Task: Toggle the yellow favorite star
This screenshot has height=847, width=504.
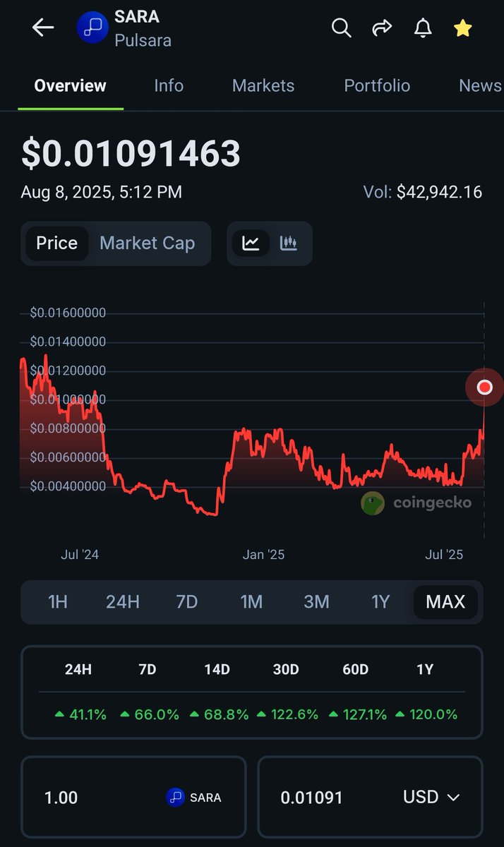Action: [463, 28]
